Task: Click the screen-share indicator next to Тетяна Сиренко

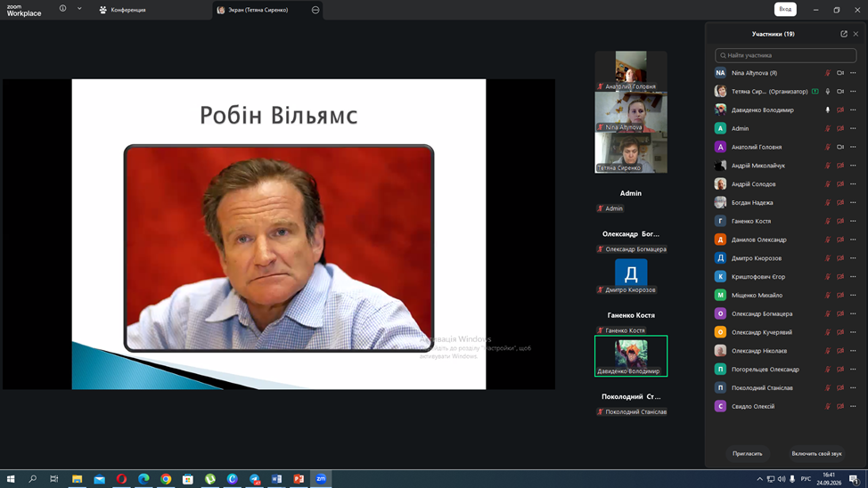Action: 815,92
